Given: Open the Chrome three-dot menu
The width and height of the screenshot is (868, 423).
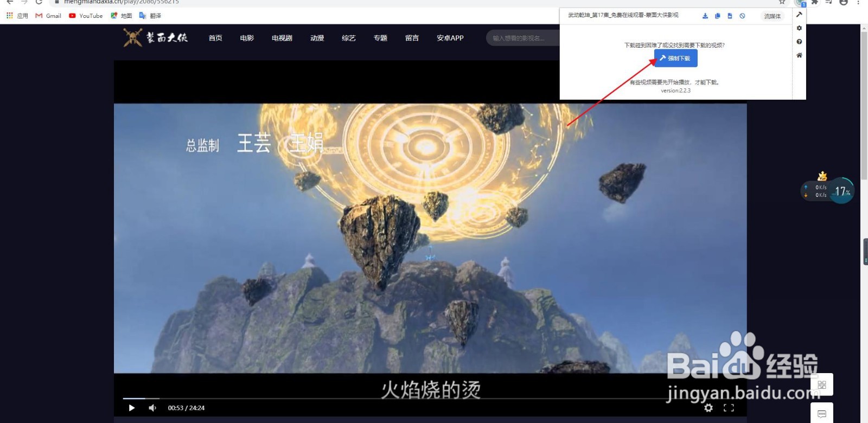Looking at the screenshot, I should tap(858, 2).
